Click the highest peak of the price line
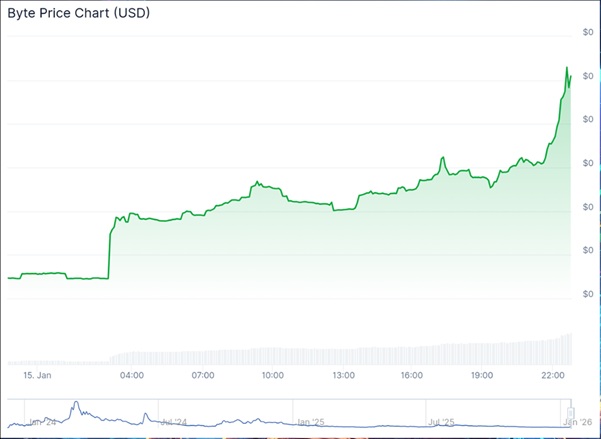601x439 pixels. pyautogui.click(x=567, y=68)
